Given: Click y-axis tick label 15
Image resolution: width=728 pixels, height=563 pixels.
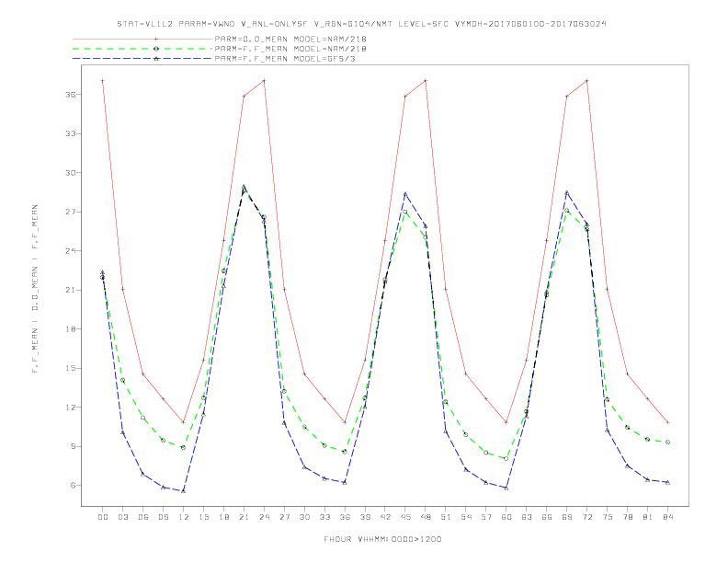Looking at the screenshot, I should tap(71, 368).
